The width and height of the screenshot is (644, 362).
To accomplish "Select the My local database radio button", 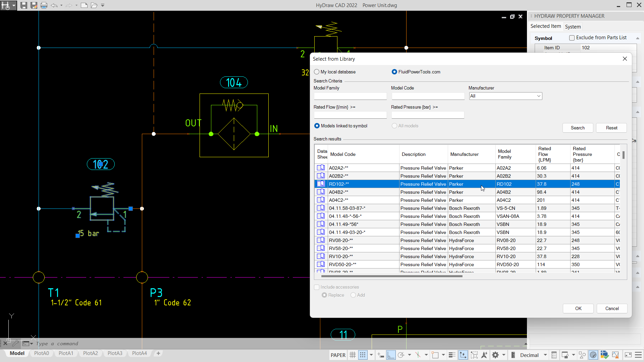I will (316, 72).
